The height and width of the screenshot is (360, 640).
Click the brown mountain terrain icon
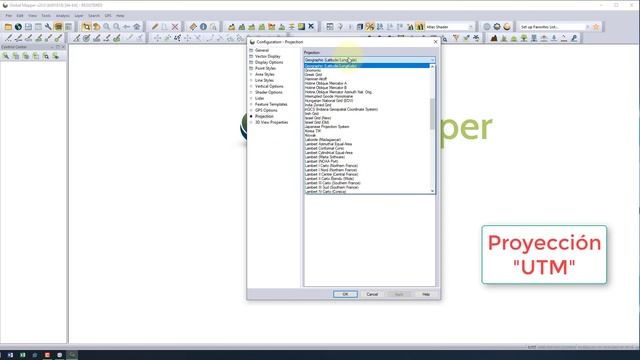tap(494, 38)
